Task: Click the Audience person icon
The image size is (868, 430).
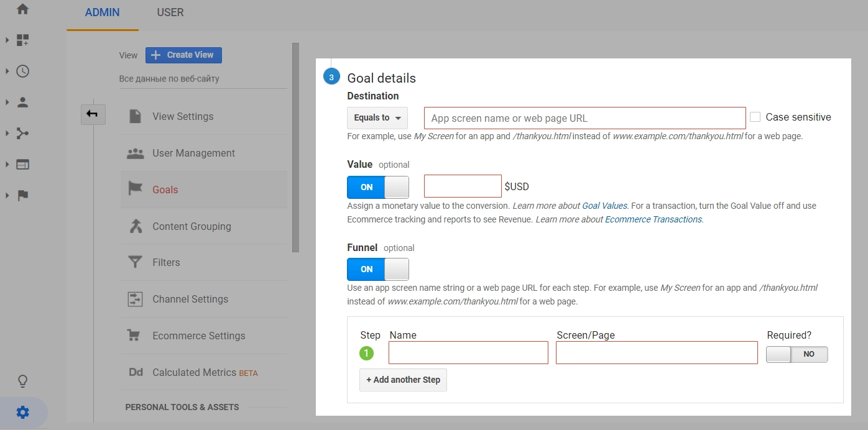Action: pos(23,102)
